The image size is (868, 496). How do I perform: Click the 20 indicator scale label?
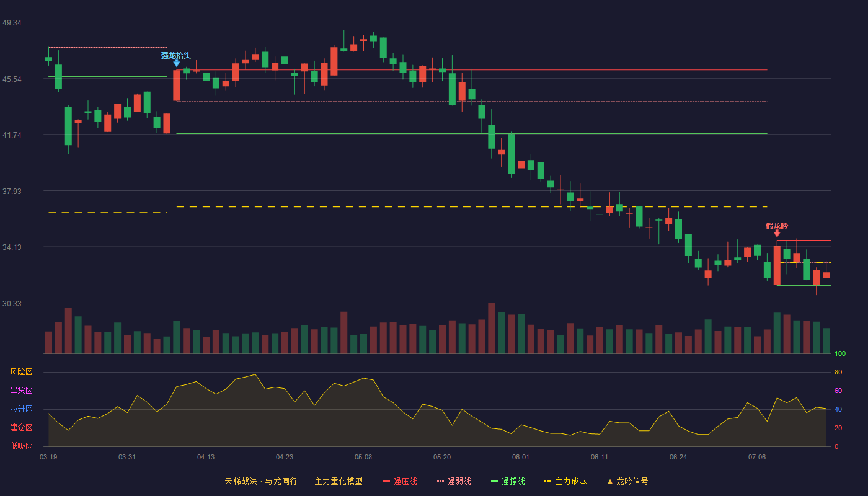pos(838,428)
